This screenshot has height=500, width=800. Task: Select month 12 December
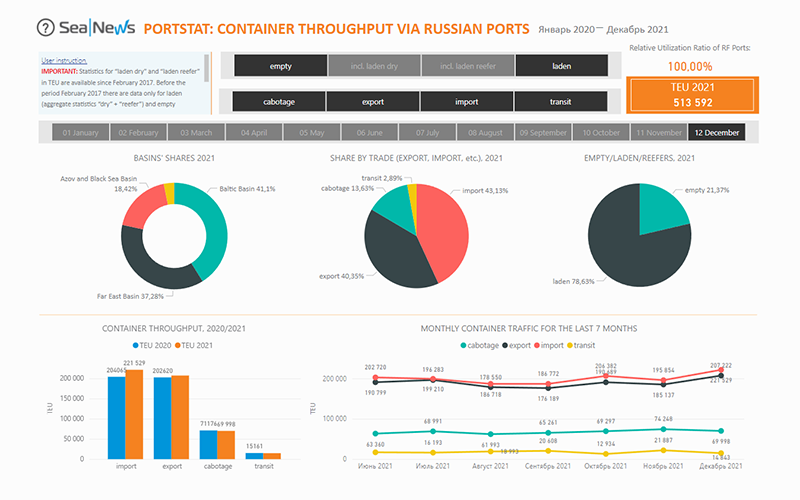tap(717, 132)
